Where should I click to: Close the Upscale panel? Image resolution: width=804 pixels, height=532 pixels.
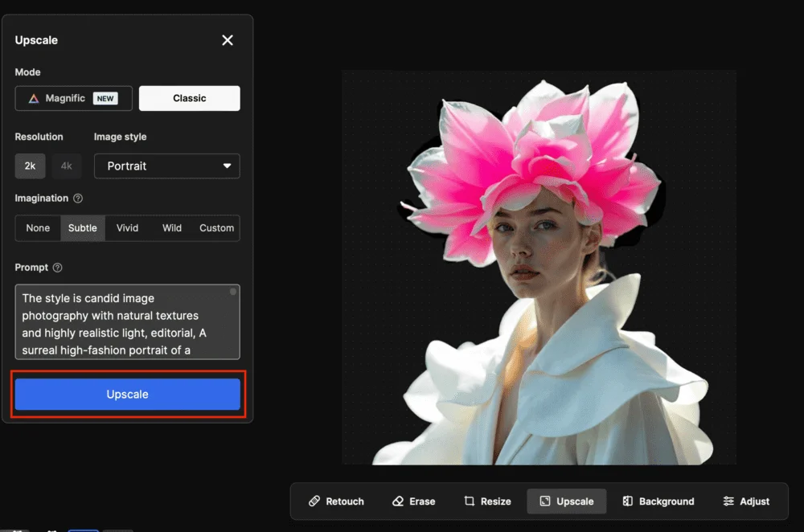[x=228, y=40]
